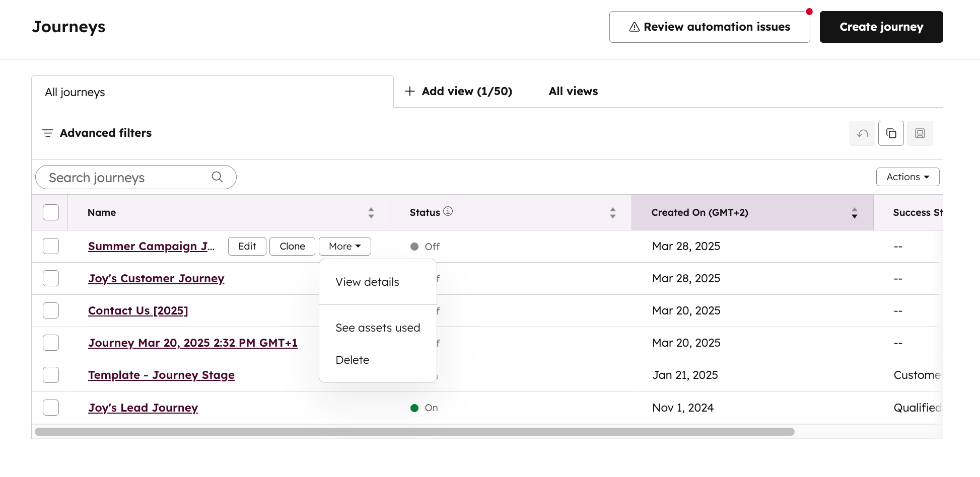Sort by Created On using its sort arrows
Image resolution: width=980 pixels, height=477 pixels.
[854, 212]
